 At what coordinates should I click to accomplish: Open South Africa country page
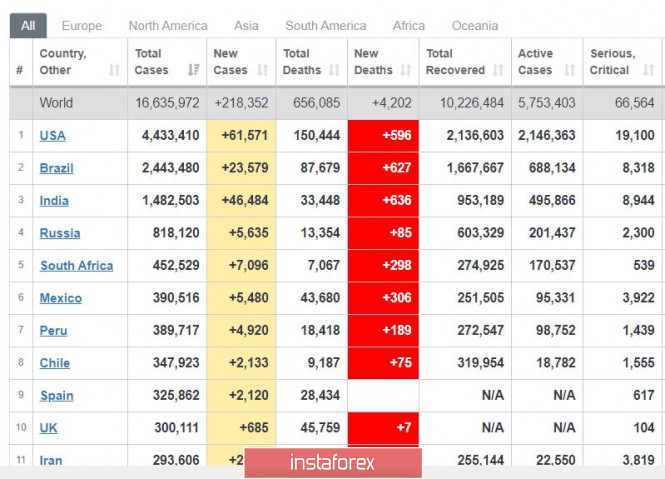76,266
